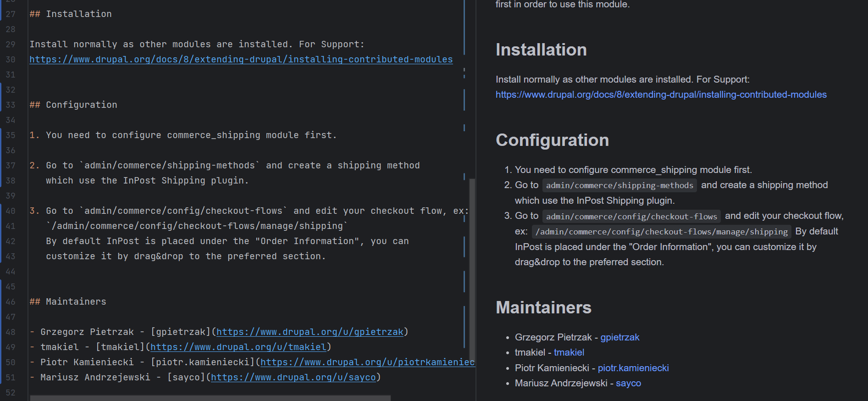This screenshot has width=868, height=401.
Task: Open piotr.kamieniecki maintainer link in the preview
Action: coord(633,368)
